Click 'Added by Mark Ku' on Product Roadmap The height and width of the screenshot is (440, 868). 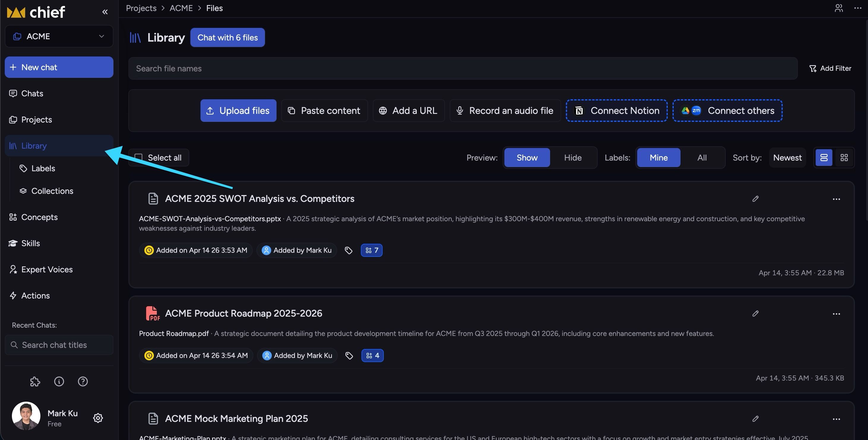[x=297, y=355]
